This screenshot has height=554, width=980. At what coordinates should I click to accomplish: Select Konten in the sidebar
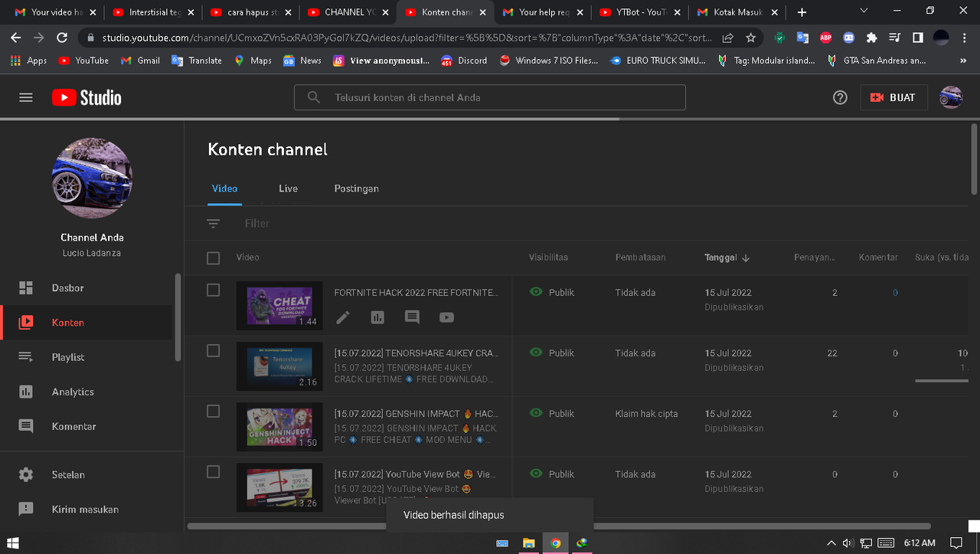86,323
